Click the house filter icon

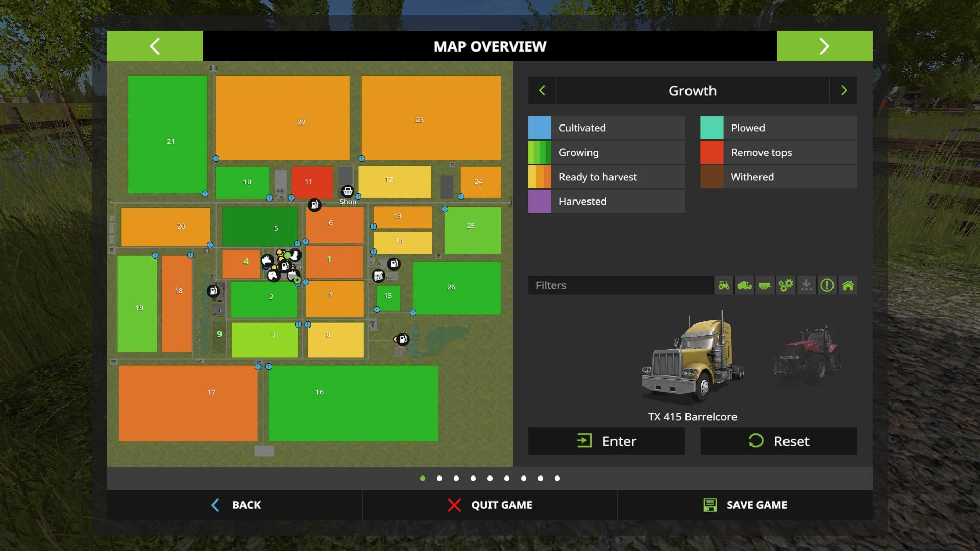click(848, 285)
